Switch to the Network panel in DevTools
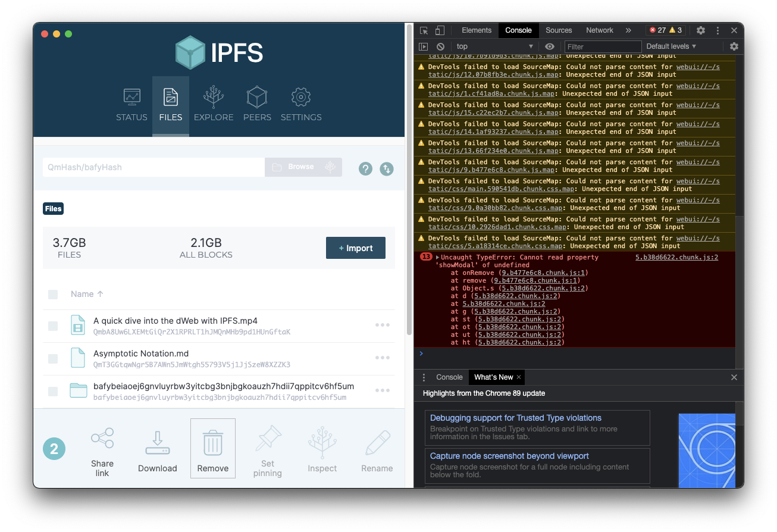777x532 pixels. click(599, 30)
